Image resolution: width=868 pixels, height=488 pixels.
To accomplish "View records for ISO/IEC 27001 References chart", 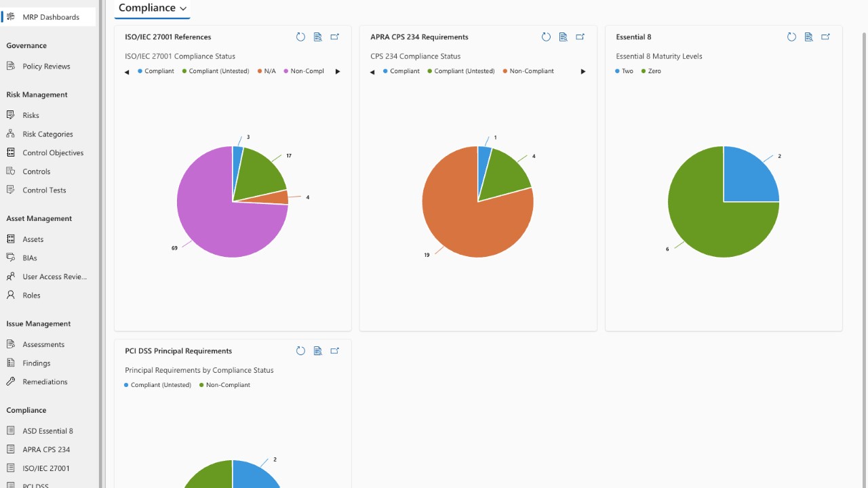I will 317,37.
